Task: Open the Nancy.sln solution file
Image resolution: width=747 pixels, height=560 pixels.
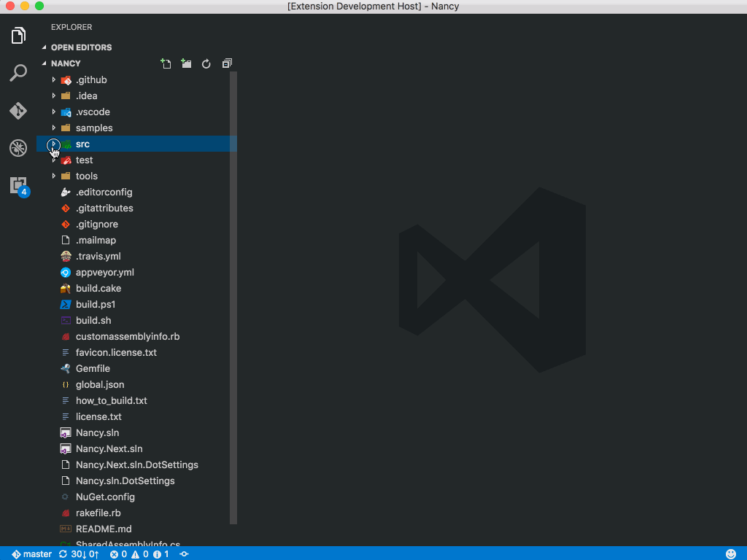Action: (136, 432)
